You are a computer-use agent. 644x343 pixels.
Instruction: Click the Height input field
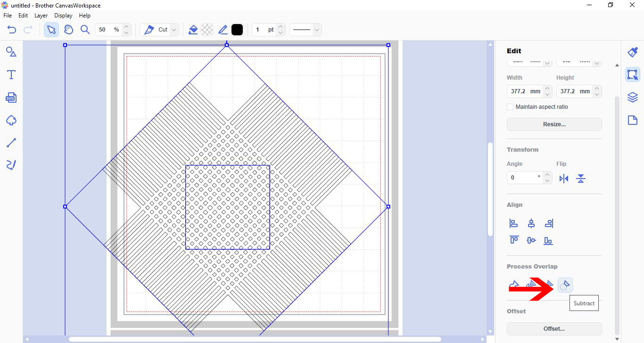[574, 91]
